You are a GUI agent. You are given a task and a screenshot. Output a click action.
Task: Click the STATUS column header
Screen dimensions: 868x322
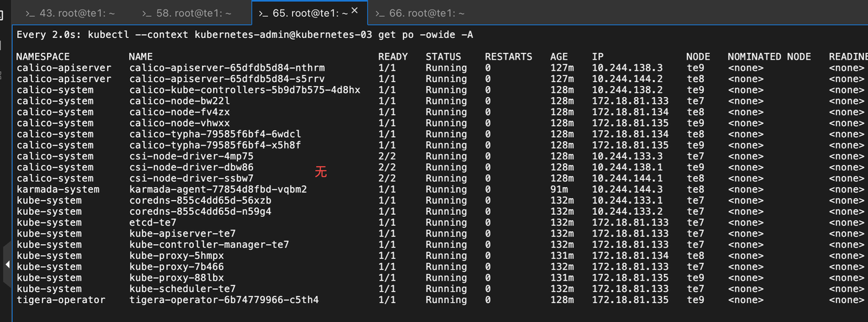pyautogui.click(x=443, y=57)
